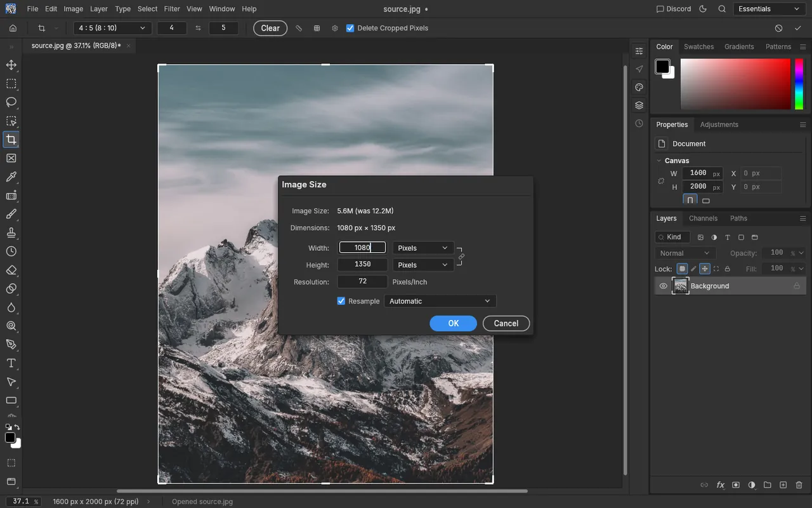Switch to the Swatches tab
This screenshot has width=812, height=508.
coord(698,46)
